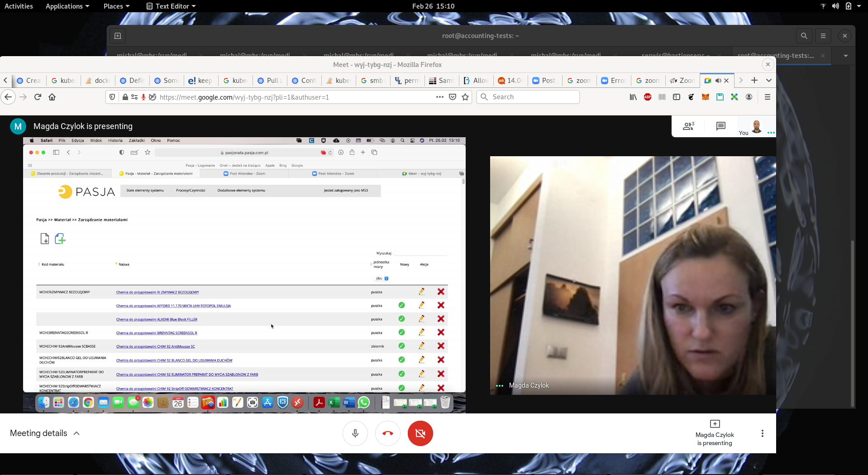Open the green save extension icon
This screenshot has width=868, height=475.
(x=720, y=97)
